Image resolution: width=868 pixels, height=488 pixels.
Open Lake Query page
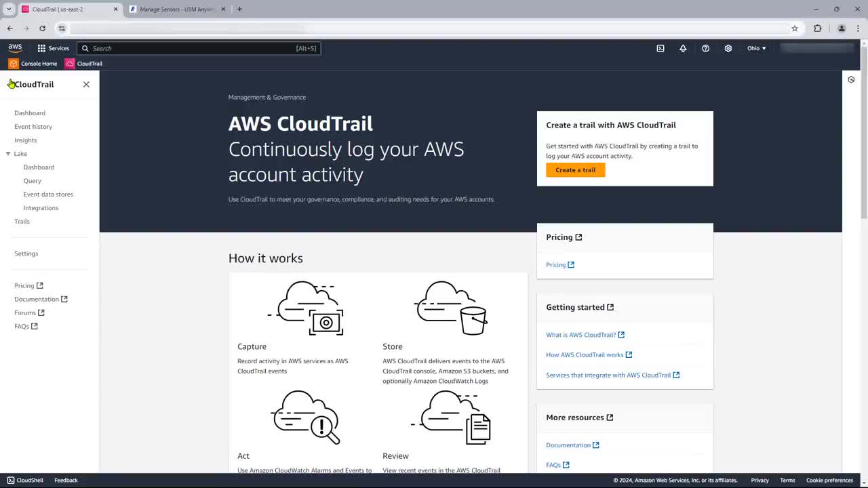tap(33, 181)
